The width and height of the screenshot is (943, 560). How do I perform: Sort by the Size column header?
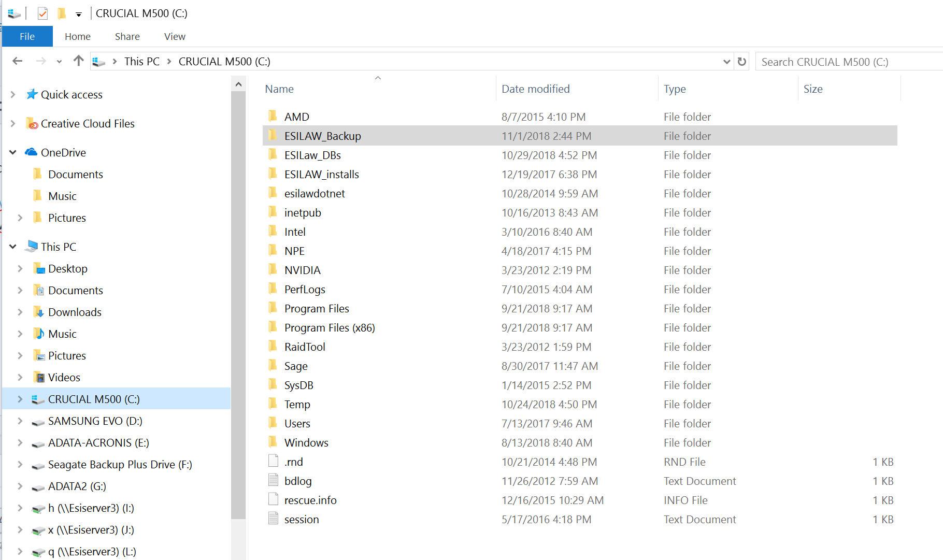[813, 89]
